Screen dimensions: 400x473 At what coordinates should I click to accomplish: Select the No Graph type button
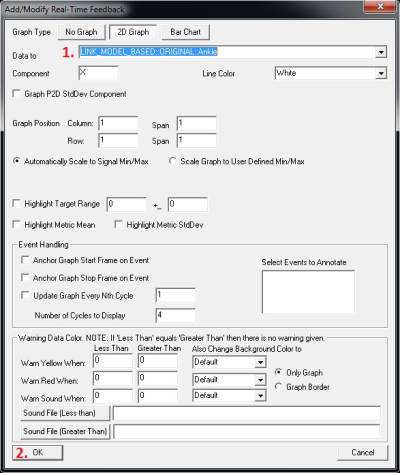coord(82,32)
